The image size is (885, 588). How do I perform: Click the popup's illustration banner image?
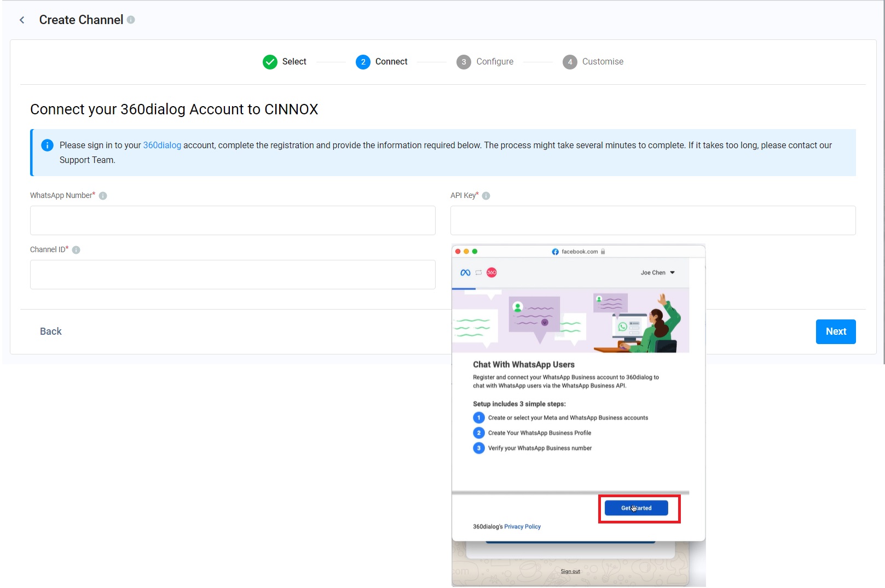tap(570, 321)
